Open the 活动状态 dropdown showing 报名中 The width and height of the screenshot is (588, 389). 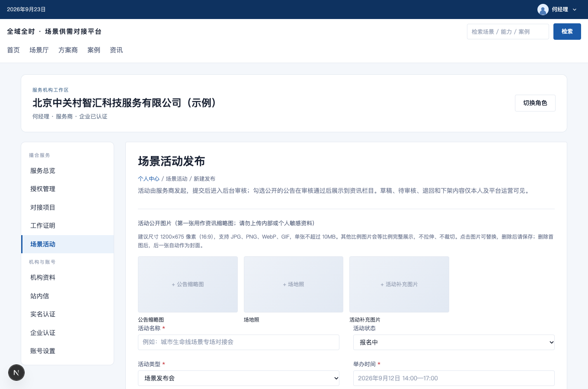(454, 342)
